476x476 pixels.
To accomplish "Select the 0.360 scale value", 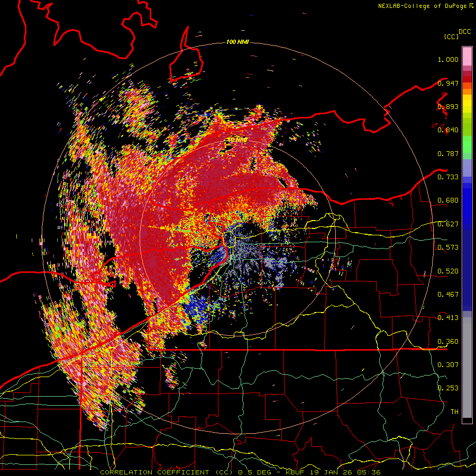I will click(448, 342).
